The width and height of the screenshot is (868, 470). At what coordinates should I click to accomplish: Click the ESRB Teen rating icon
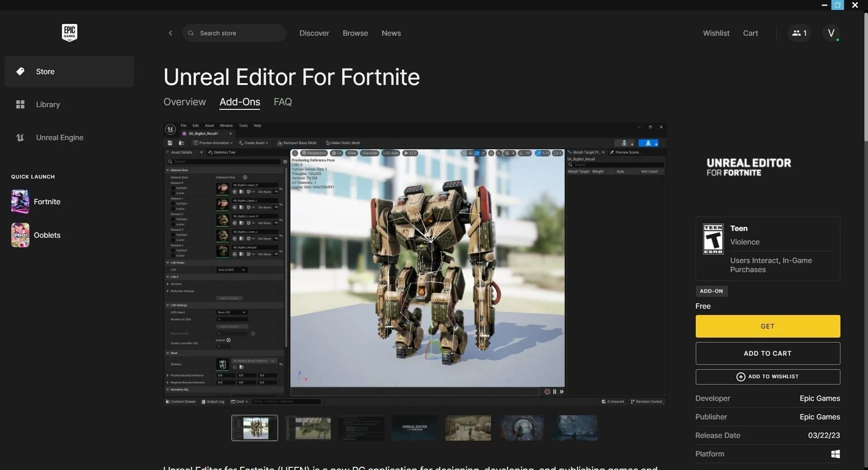coord(713,239)
